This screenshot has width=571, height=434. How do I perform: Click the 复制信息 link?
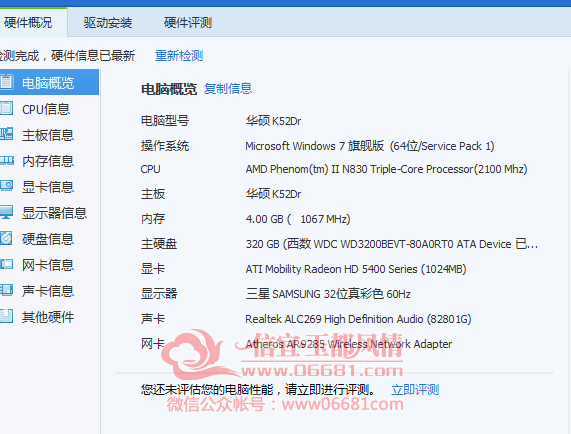[228, 88]
